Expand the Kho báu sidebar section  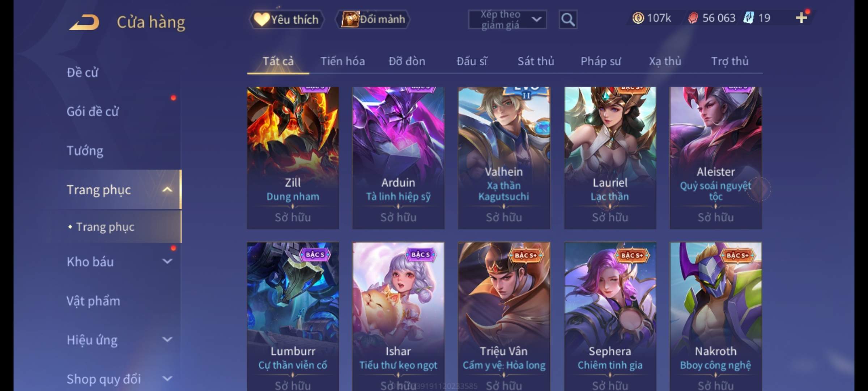[x=167, y=261]
